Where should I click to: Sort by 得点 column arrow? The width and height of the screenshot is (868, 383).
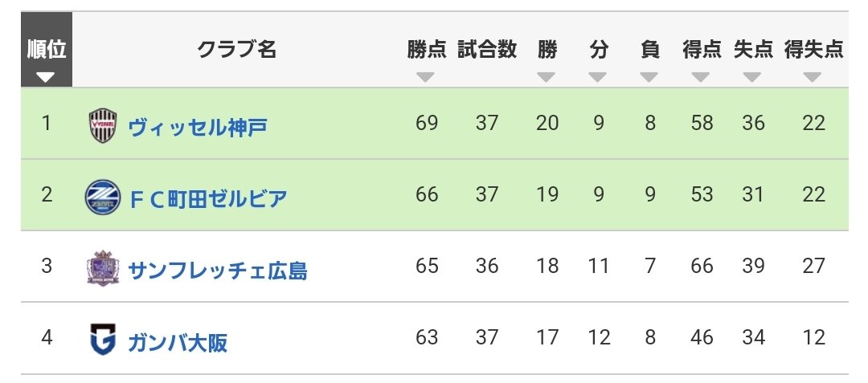[x=701, y=77]
